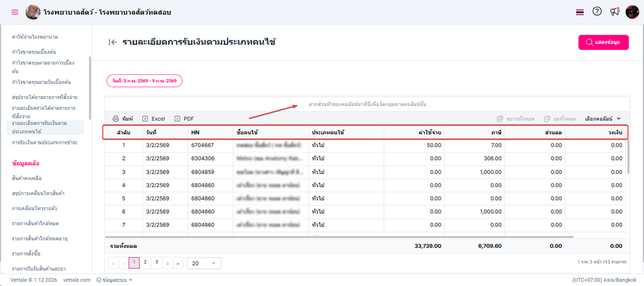
Task: Open the help question mark icon
Action: [x=597, y=11]
